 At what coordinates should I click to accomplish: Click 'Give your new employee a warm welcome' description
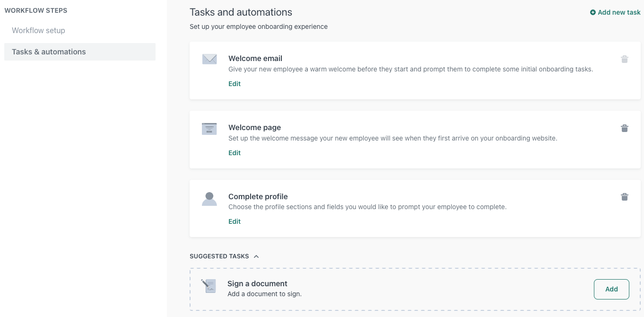pyautogui.click(x=410, y=69)
